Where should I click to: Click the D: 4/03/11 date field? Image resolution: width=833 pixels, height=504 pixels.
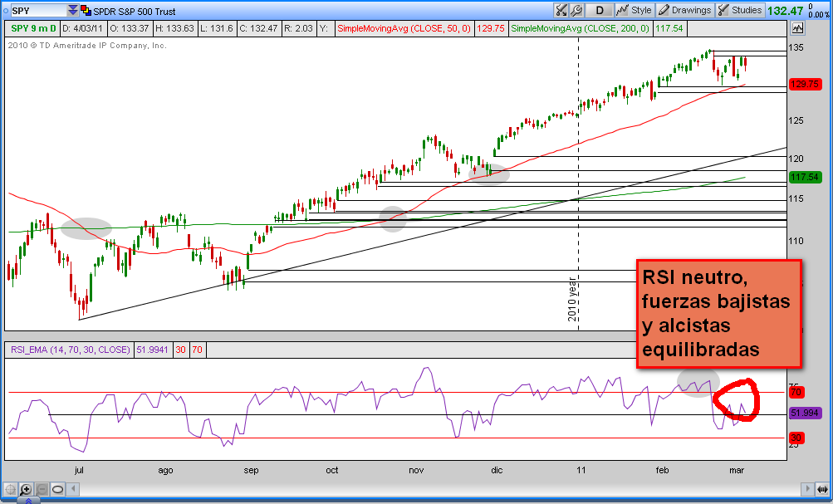[82, 28]
